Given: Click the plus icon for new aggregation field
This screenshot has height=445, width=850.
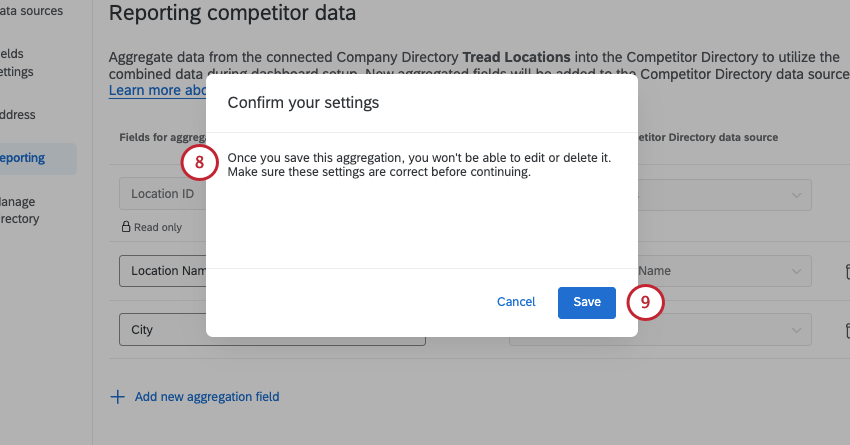Looking at the screenshot, I should click(x=117, y=397).
